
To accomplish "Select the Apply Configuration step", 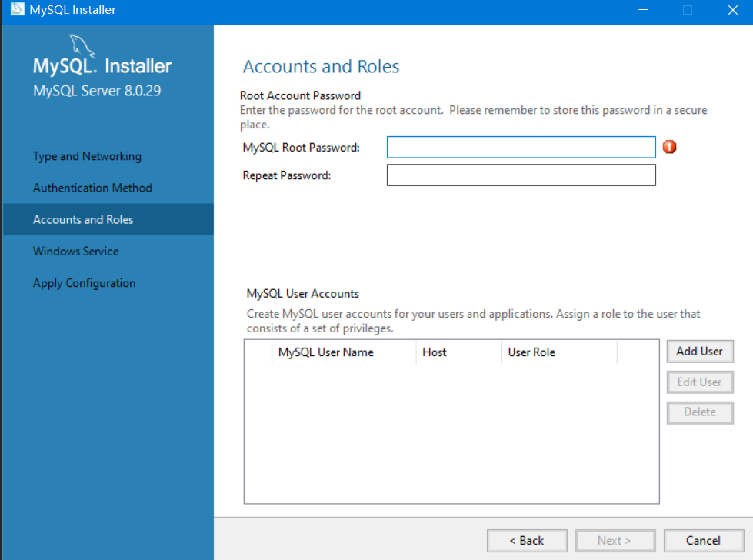I will pyautogui.click(x=84, y=282).
